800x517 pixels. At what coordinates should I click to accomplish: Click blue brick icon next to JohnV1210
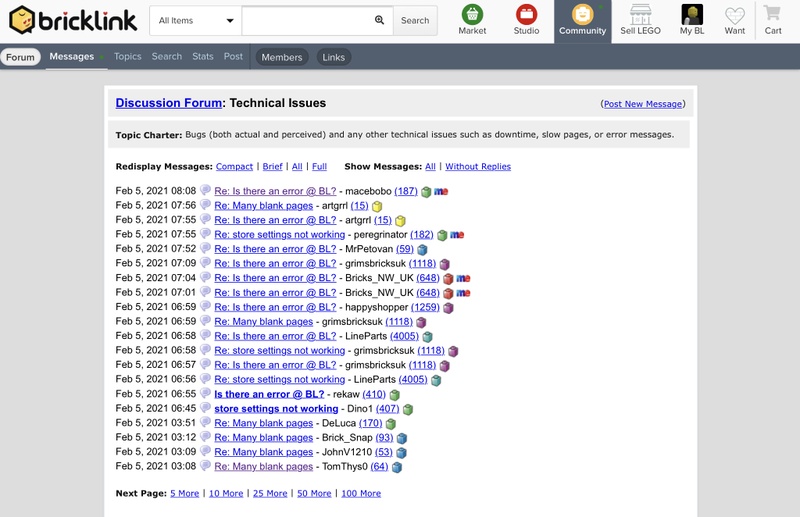tap(402, 453)
